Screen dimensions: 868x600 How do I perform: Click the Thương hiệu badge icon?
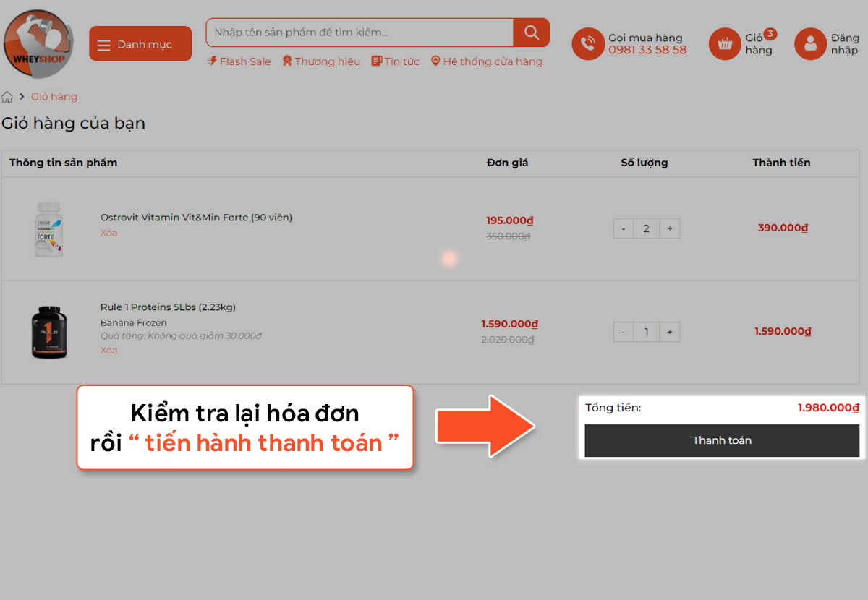[287, 61]
